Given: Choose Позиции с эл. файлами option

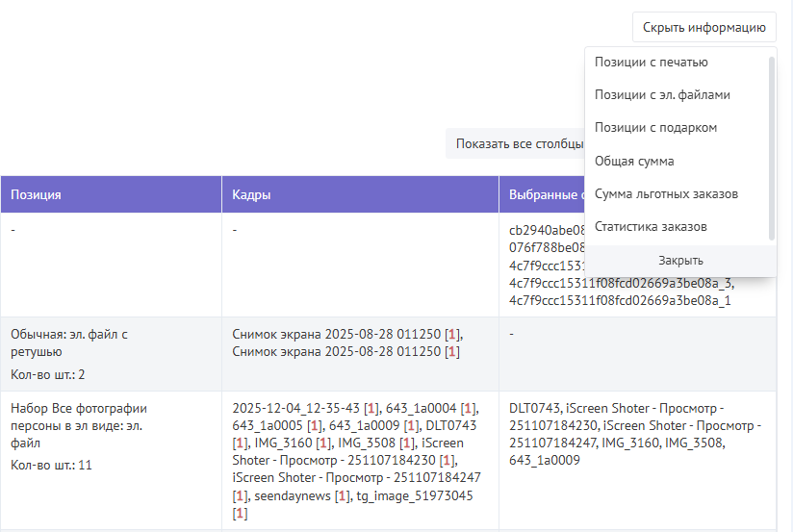Looking at the screenshot, I should click(x=662, y=95).
